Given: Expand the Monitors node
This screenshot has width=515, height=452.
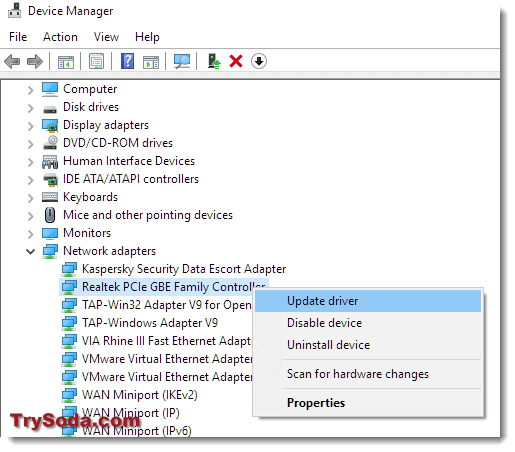Looking at the screenshot, I should click(30, 234).
